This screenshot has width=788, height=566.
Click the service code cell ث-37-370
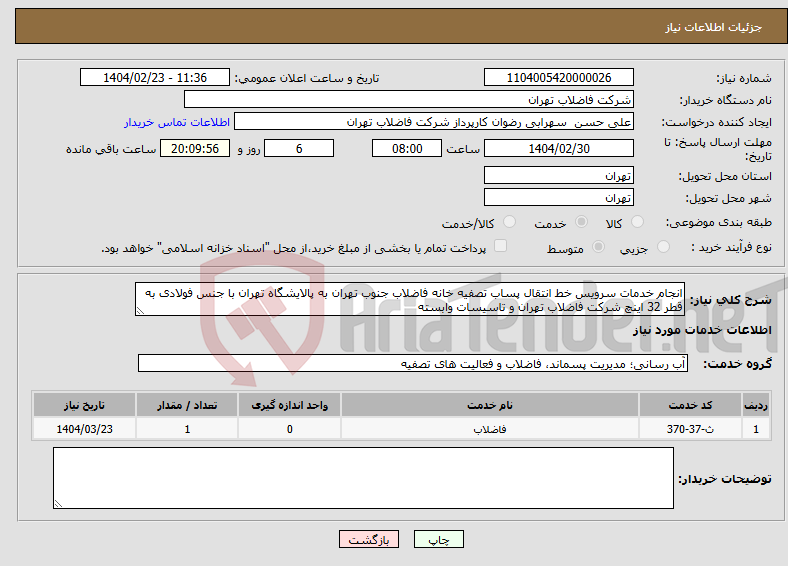tap(690, 429)
